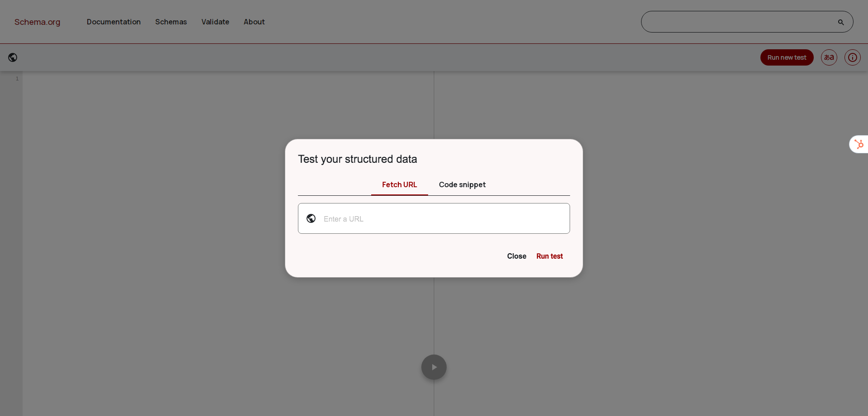Open the Schemas menu item
This screenshot has height=416, width=868.
point(171,22)
